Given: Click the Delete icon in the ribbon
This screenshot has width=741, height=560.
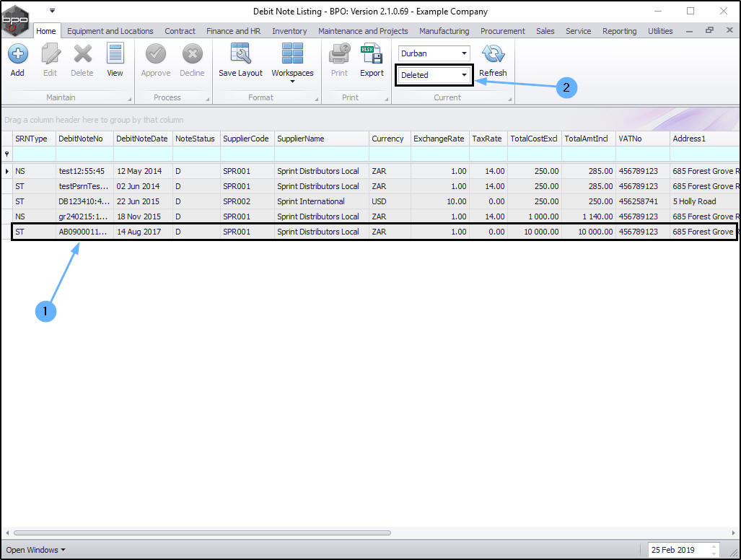Looking at the screenshot, I should point(82,54).
